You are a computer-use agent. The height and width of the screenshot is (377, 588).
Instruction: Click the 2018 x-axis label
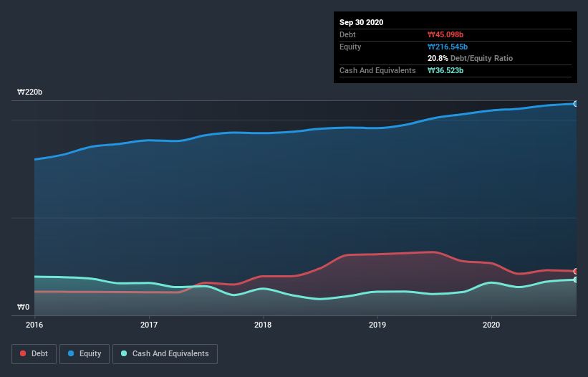click(263, 325)
